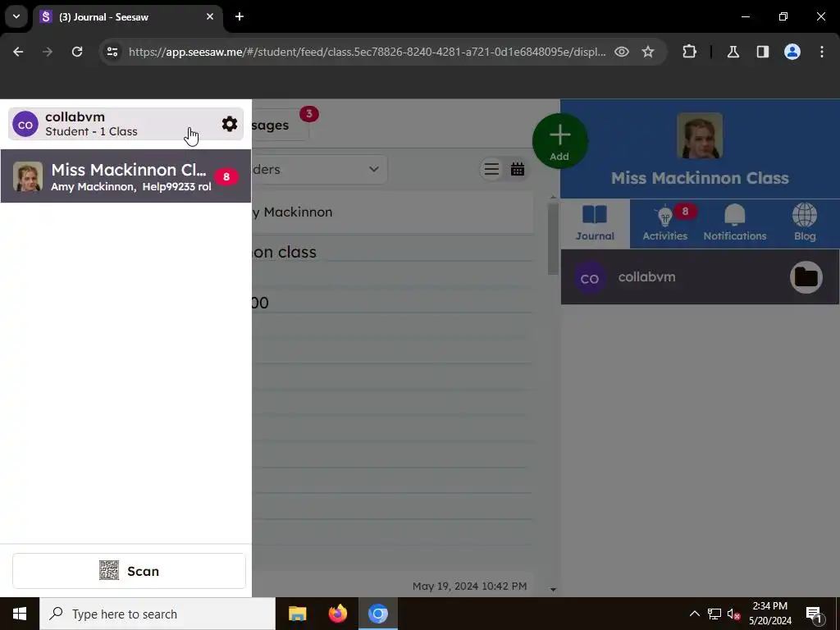Click the address bar URL

click(367, 52)
